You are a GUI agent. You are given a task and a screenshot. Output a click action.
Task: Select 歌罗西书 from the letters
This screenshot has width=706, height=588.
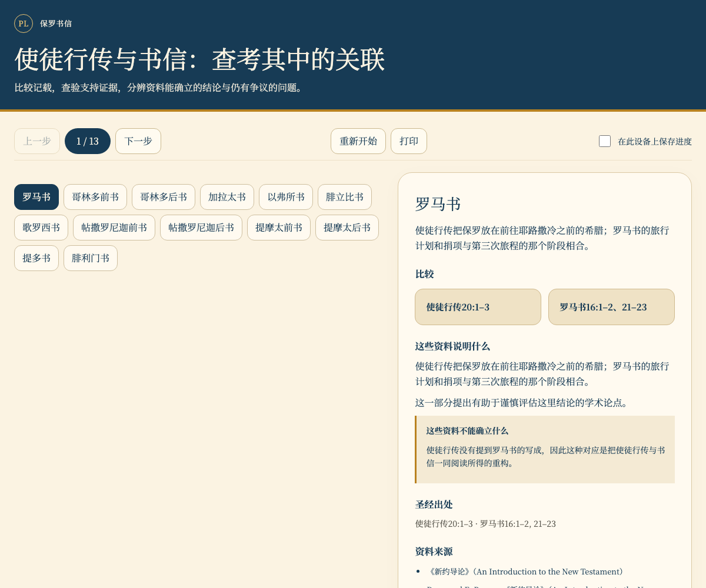click(x=41, y=228)
